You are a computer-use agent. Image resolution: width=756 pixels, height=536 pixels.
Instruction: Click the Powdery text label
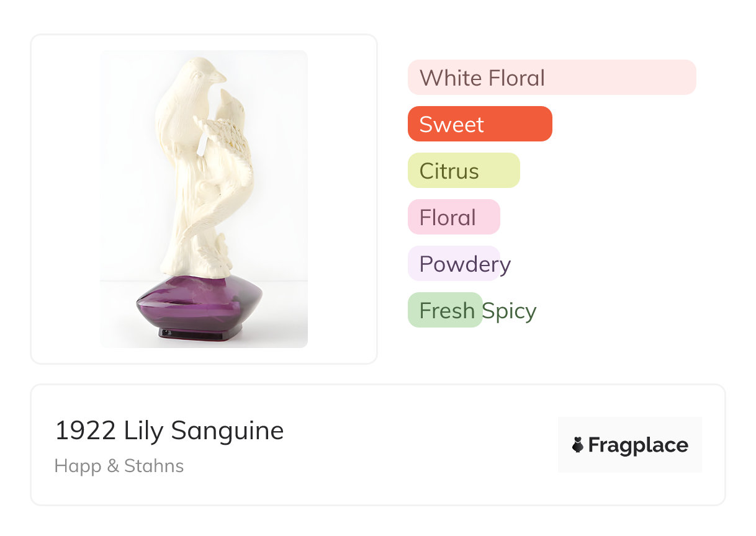coord(465,264)
